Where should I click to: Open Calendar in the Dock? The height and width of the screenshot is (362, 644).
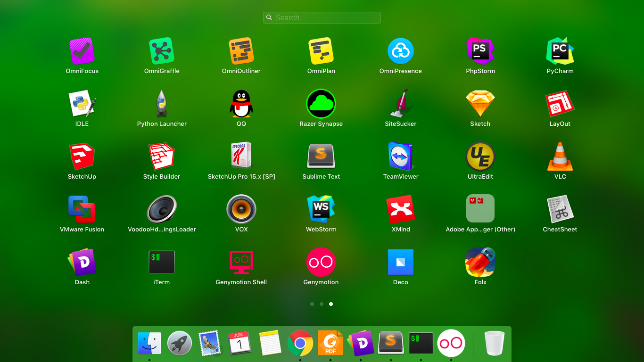(x=240, y=343)
